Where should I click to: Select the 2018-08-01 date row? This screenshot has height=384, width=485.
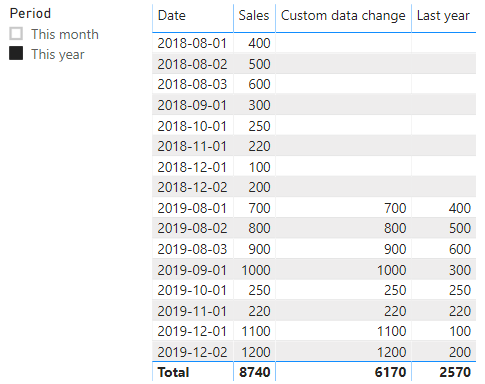click(314, 43)
